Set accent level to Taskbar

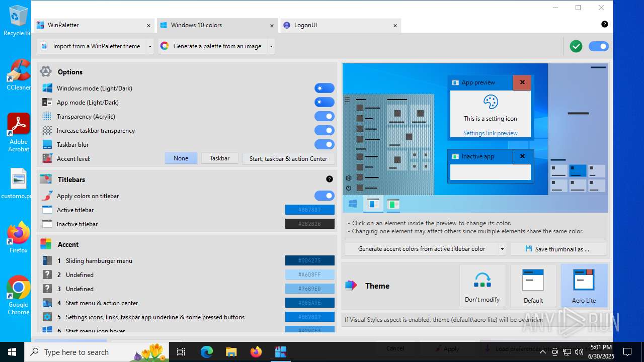220,158
